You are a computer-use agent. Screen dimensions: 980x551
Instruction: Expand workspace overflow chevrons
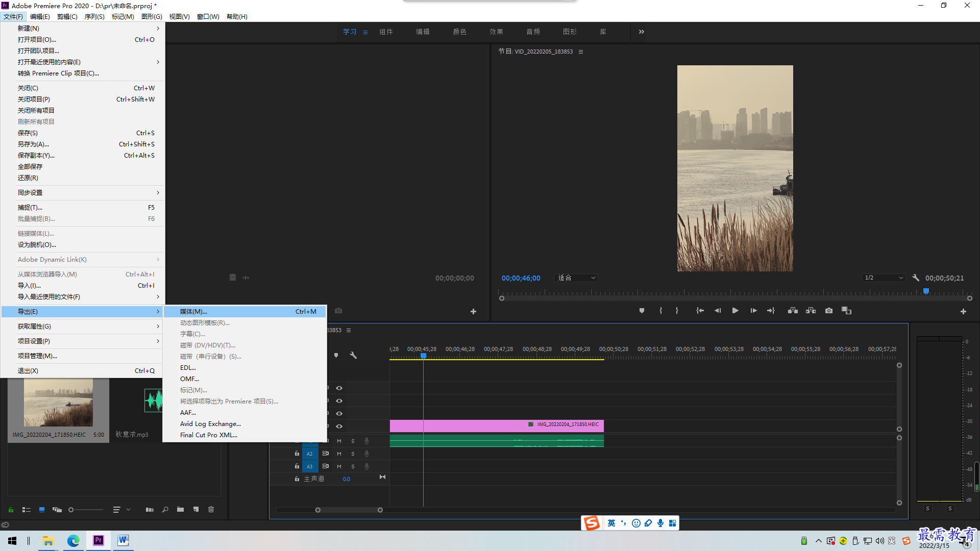click(x=641, y=32)
